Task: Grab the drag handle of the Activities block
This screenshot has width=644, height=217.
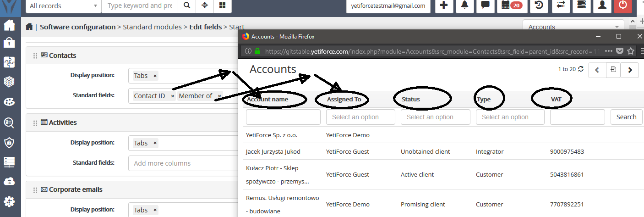Action: coord(35,123)
